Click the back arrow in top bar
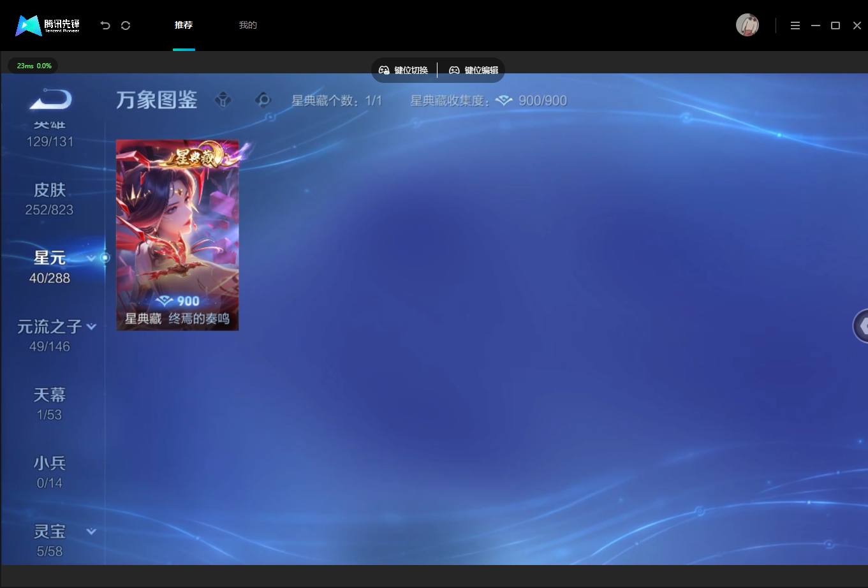This screenshot has width=868, height=588. tap(105, 26)
